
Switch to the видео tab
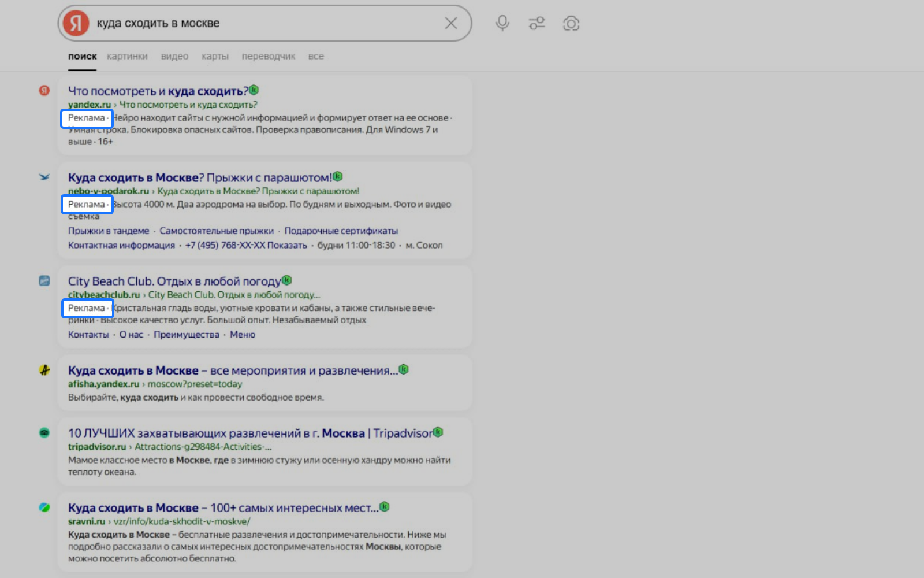pos(174,56)
